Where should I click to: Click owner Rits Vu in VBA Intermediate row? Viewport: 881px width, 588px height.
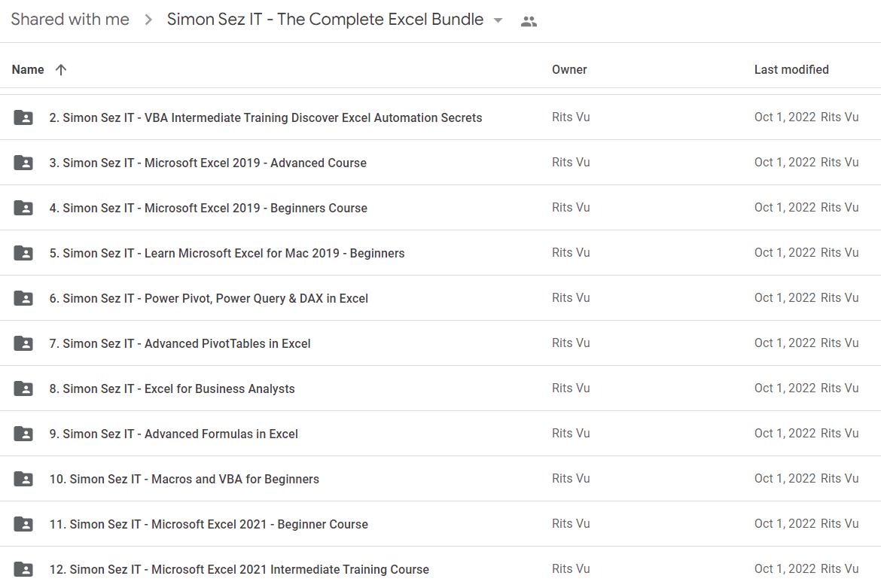571,117
